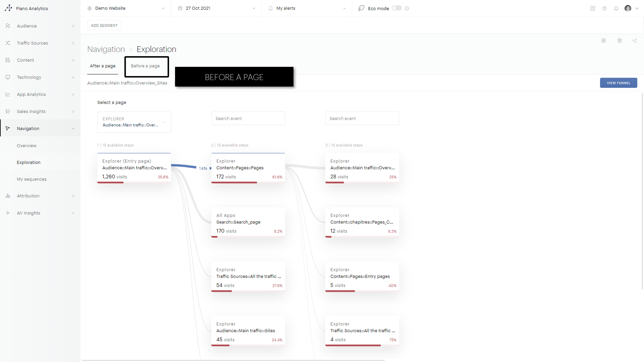Open the Audience section icon in sidebar
644x362 pixels.
coord(7,26)
